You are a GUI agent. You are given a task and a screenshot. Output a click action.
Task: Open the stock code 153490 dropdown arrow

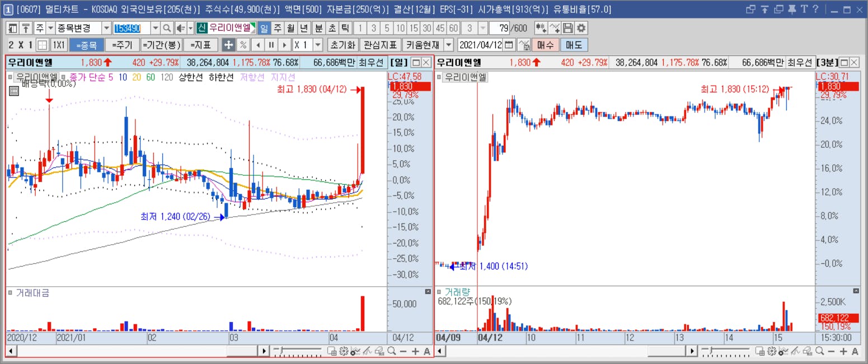click(155, 28)
